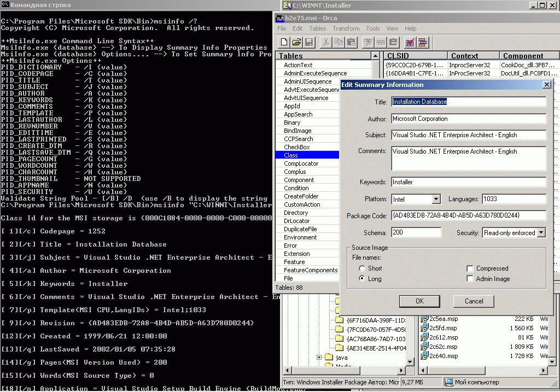Enable the Admin Image checkbox
The image size is (560, 392).
pos(470,278)
